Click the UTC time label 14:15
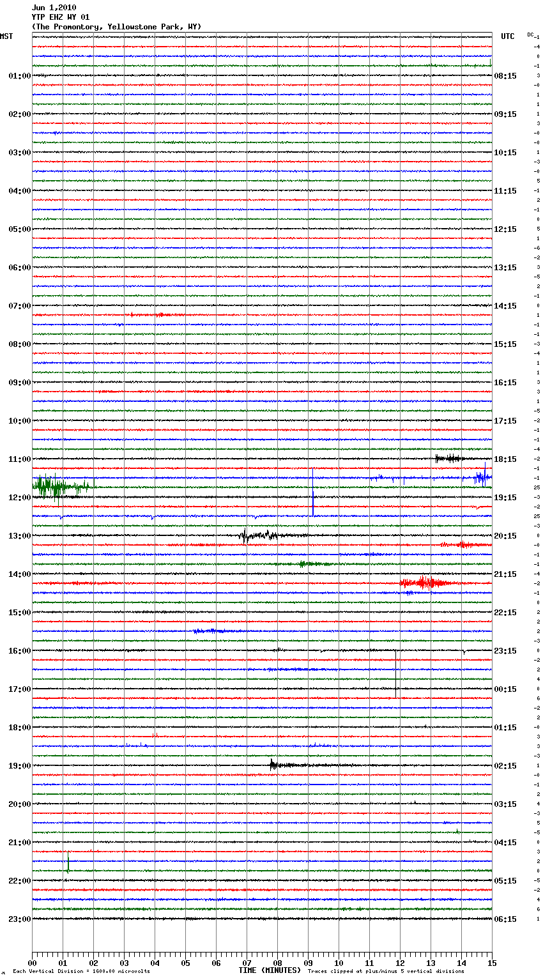 pyautogui.click(x=505, y=306)
